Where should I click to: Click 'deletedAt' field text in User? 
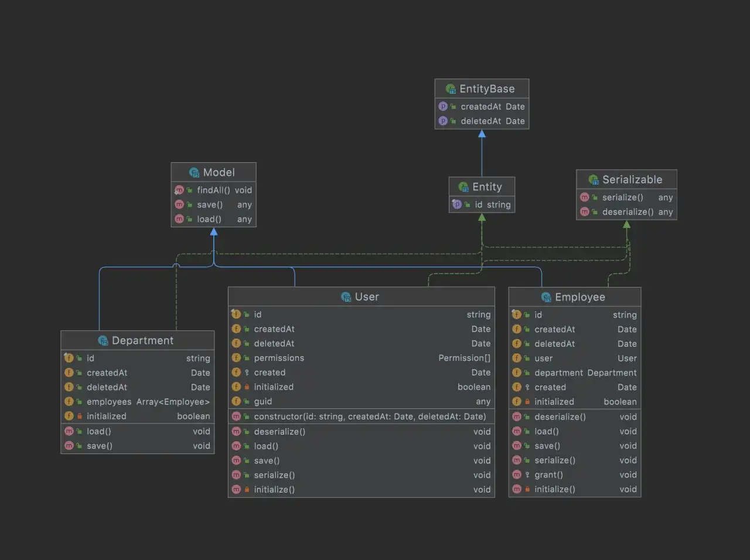[x=274, y=344]
